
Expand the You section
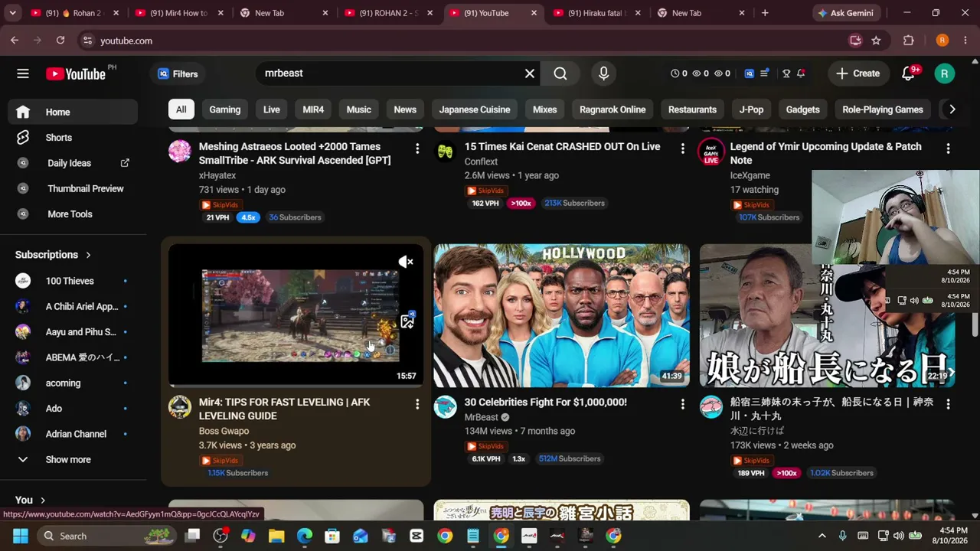pos(31,500)
